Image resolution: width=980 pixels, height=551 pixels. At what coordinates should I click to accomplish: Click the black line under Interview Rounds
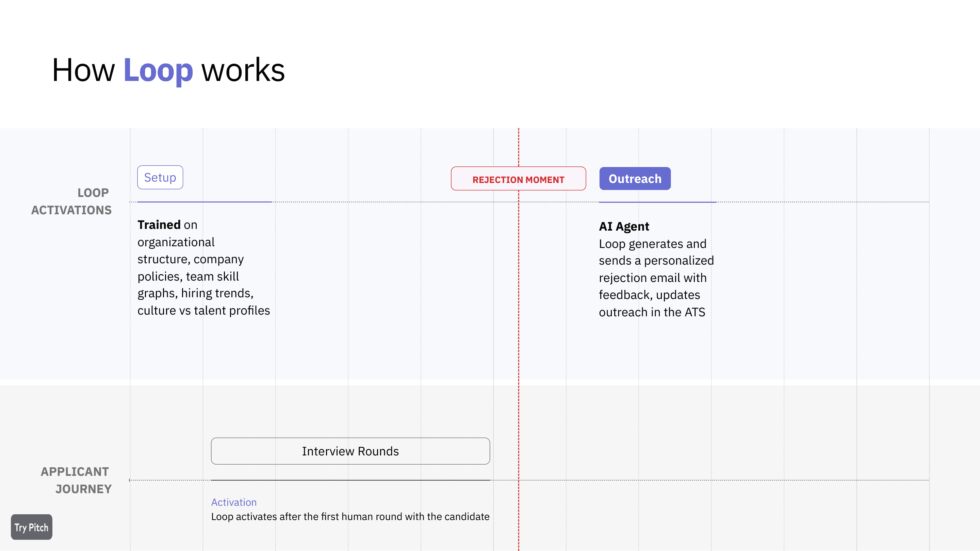point(350,480)
